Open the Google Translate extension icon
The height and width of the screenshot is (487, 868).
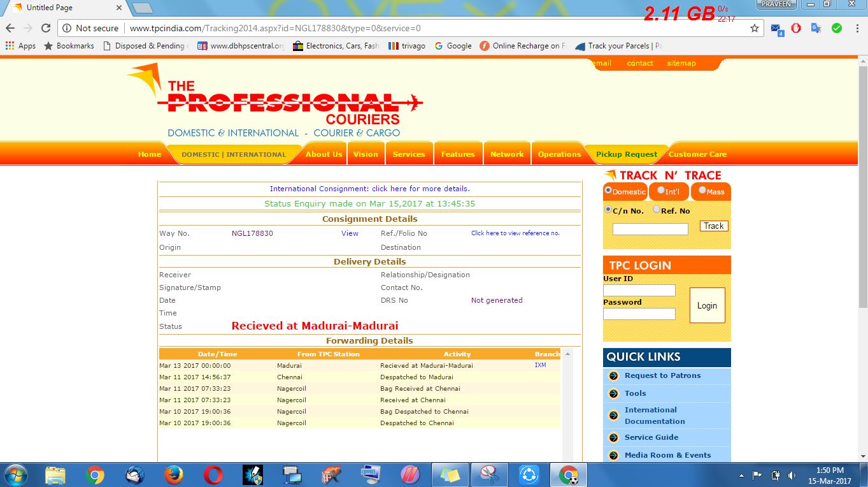point(816,28)
